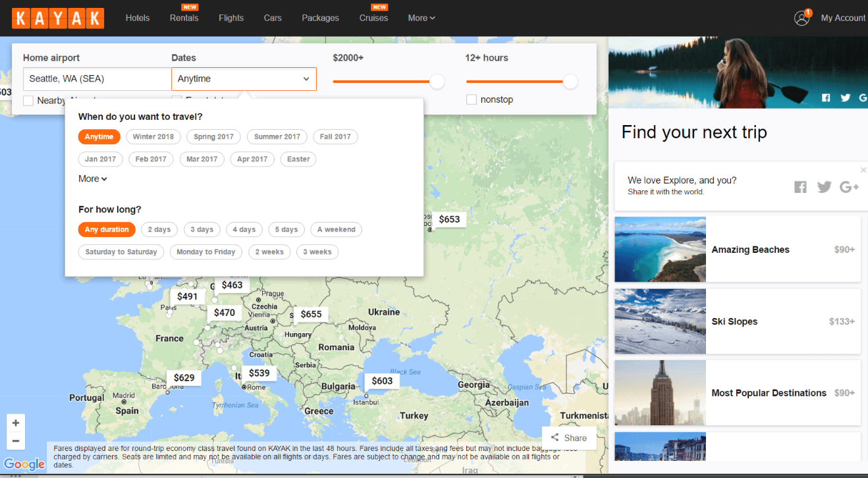
Task: Dismiss the We love Explore share card
Action: coord(863,170)
